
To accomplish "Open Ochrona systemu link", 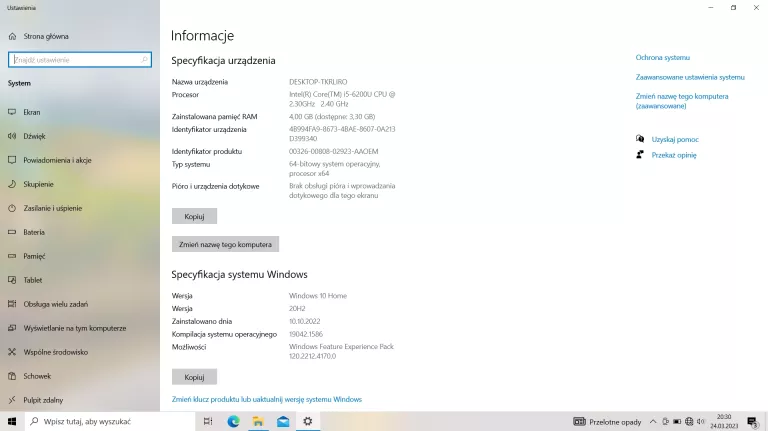I will point(663,57).
